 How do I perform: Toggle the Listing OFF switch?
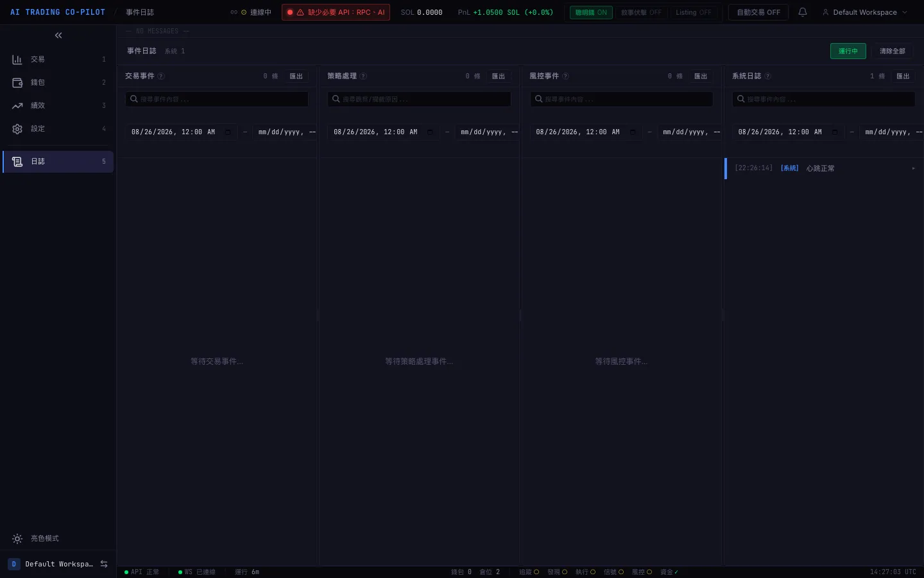693,12
